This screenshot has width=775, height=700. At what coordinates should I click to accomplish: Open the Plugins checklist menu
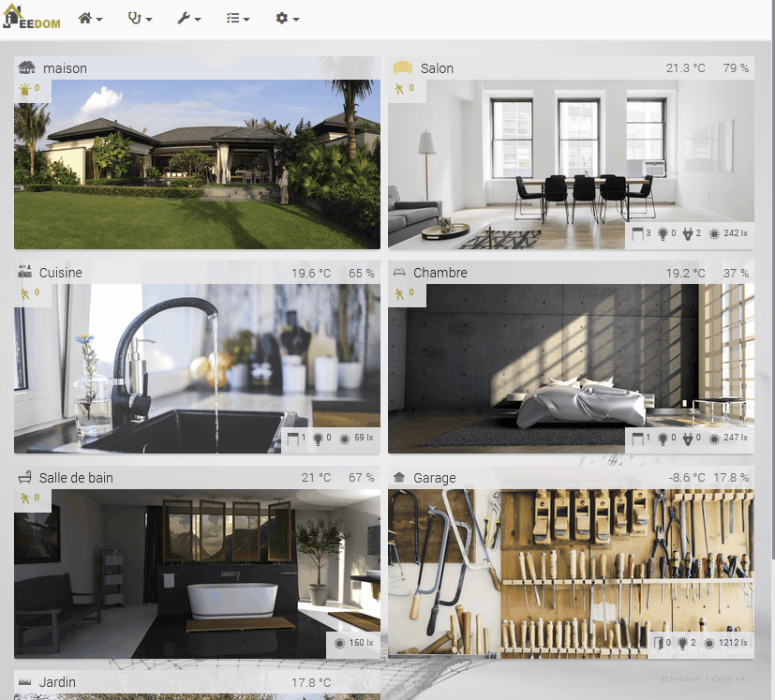[238, 19]
